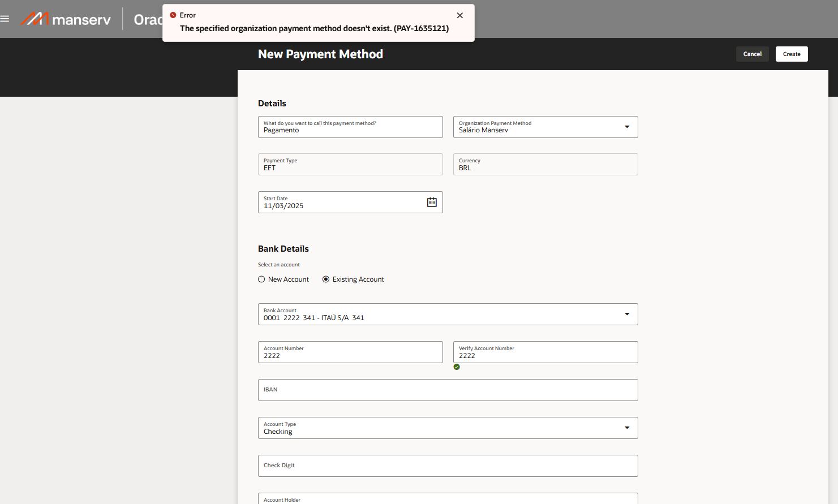Click the Account Holder field
The width and height of the screenshot is (838, 504).
pos(448,498)
